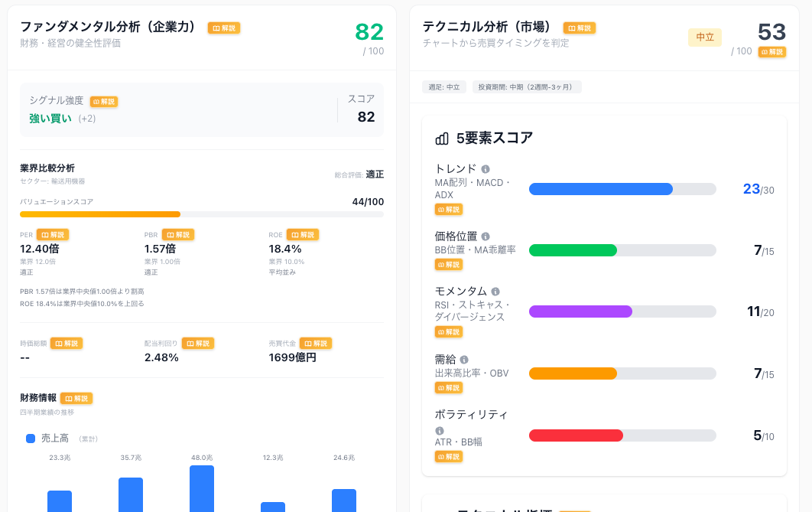This screenshot has height=512, width=812.
Task: Click 解説 badge beside 財務情報
Action: [76, 398]
